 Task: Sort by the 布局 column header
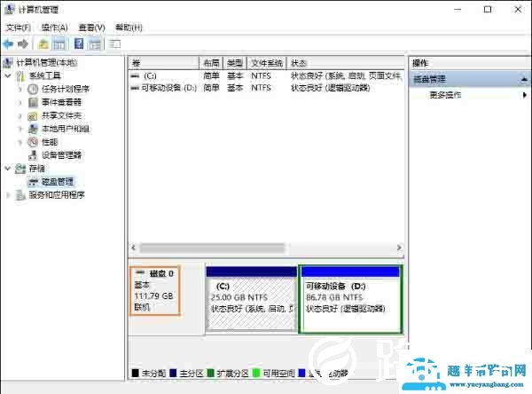point(211,63)
